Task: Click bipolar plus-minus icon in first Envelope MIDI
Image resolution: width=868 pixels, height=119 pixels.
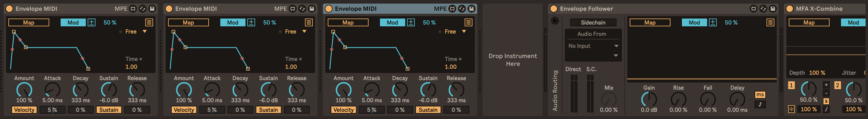Action: coord(91,22)
